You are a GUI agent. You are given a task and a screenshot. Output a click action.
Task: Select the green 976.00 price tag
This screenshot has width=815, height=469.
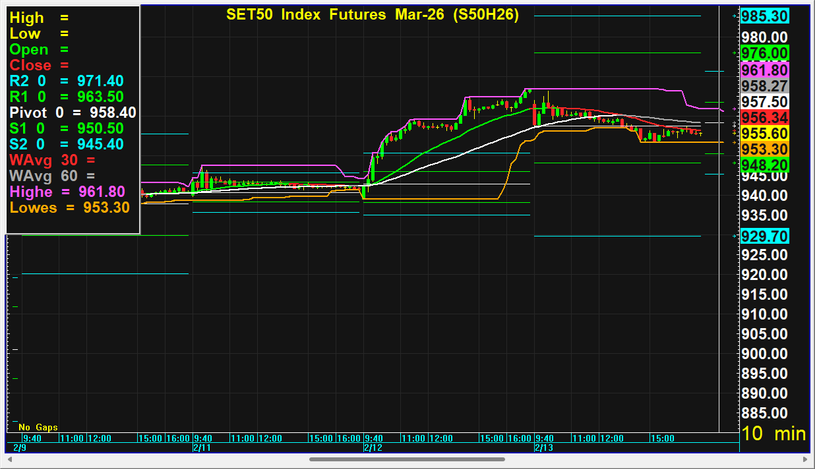(x=765, y=52)
